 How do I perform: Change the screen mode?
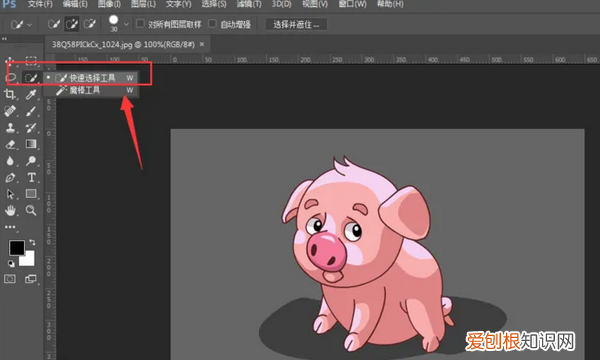tap(31, 279)
